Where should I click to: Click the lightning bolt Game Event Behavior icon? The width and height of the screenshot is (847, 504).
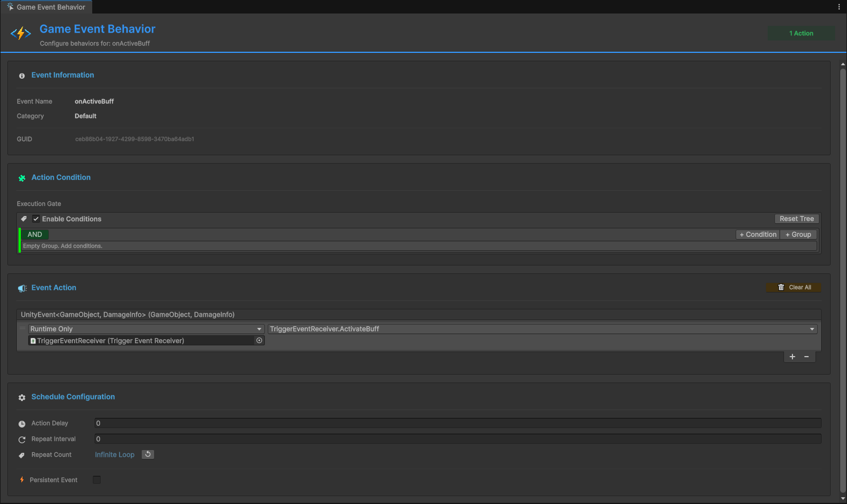pos(21,33)
